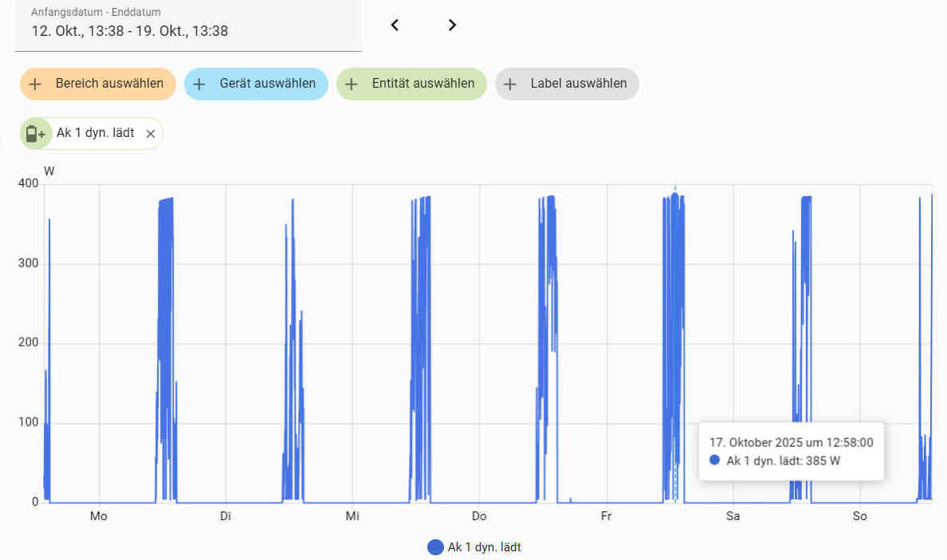947x560 pixels.
Task: Click battery icon on Ak 1 chip
Action: click(35, 133)
